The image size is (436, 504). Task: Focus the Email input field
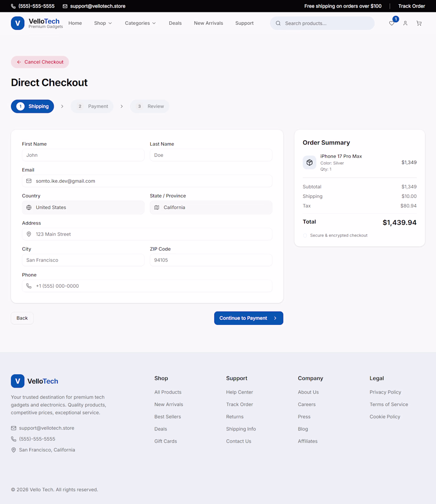[147, 181]
